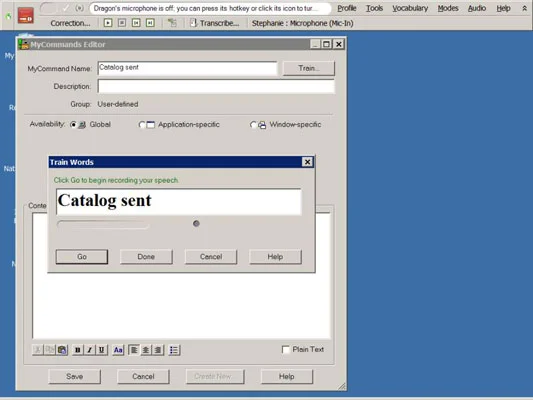Click the Train... button

click(x=309, y=68)
